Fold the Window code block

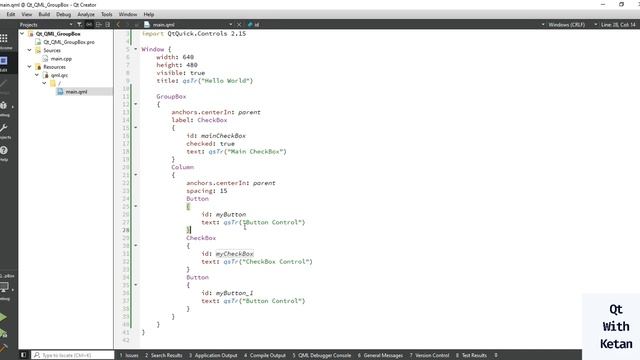136,49
